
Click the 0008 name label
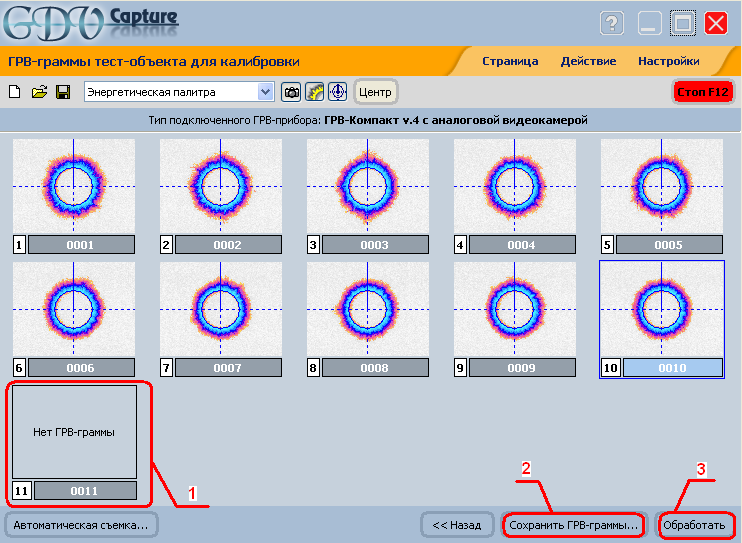375,368
